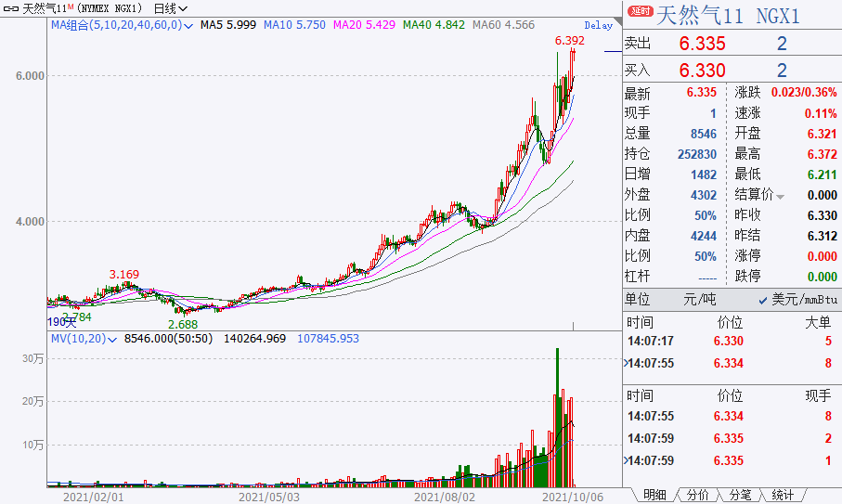This screenshot has height=504, width=842.
Task: Click the 2021/08/02 date axis label
Action: [x=445, y=497]
